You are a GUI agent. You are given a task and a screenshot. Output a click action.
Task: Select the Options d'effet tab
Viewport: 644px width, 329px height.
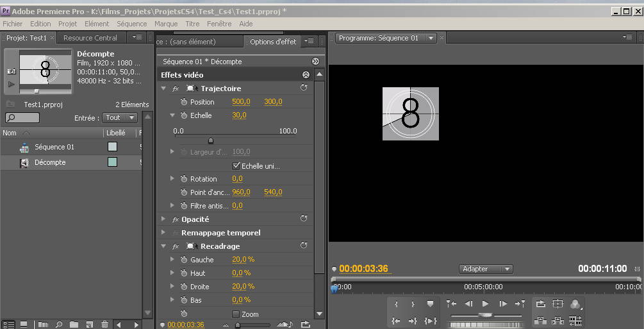coord(273,42)
